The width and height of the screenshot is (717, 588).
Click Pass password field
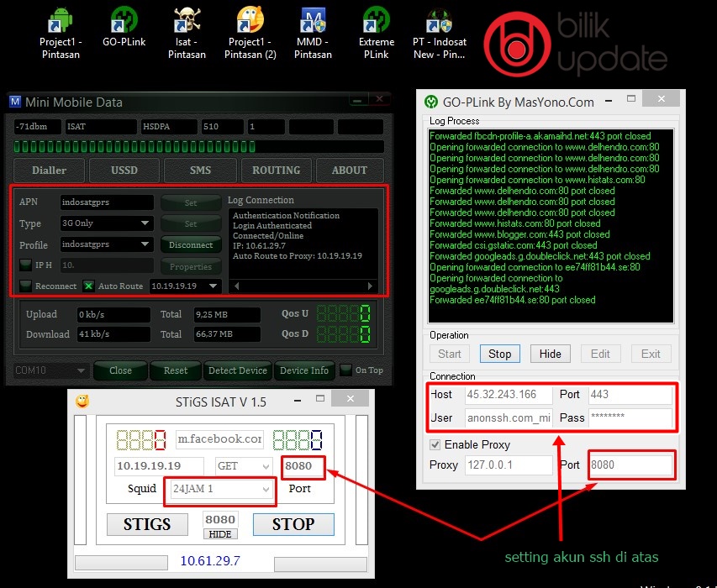630,417
